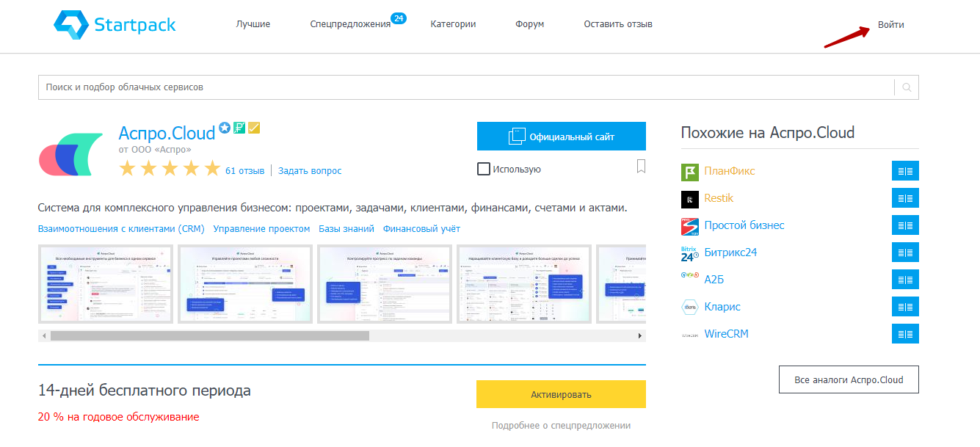This screenshot has height=447, width=980.
Task: Open the first Аспро.Cloud screenshot thumbnail
Action: 106,284
